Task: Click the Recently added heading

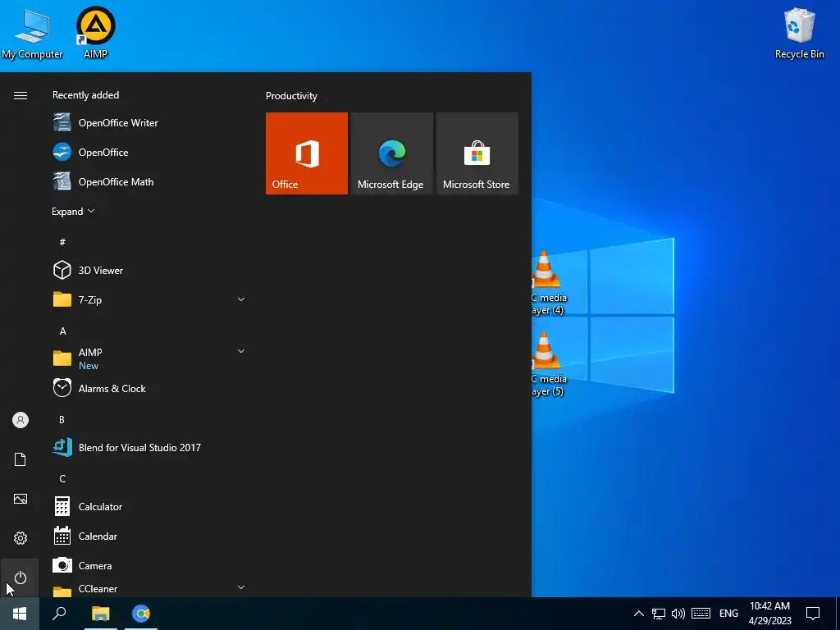Action: pyautogui.click(x=85, y=95)
